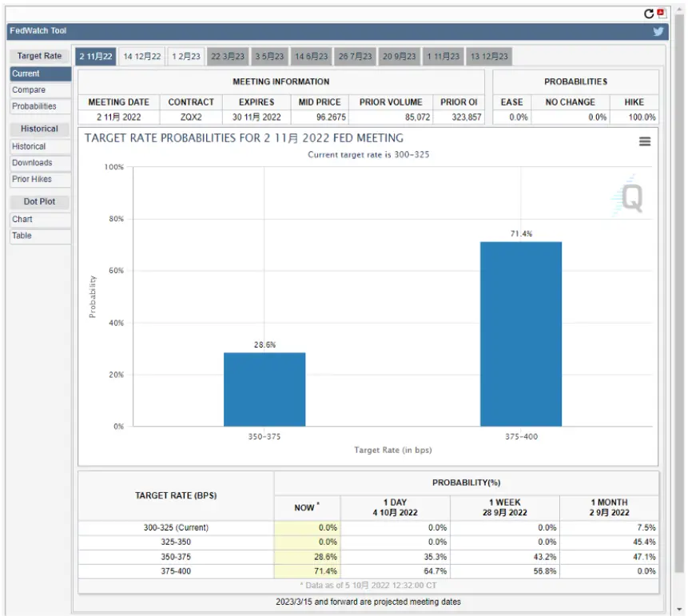The image size is (688, 616).
Task: Open the 3 5月23 meeting tab
Action: pos(269,56)
